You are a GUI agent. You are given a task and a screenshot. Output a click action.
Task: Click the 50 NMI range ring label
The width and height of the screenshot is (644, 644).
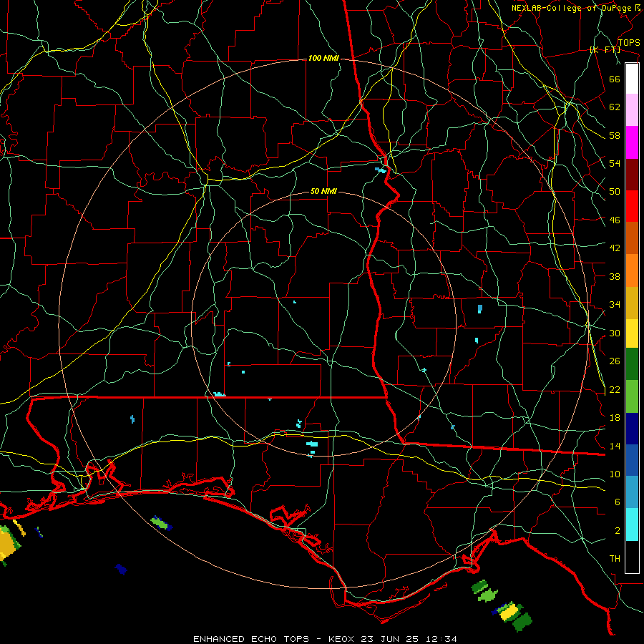[x=323, y=191]
